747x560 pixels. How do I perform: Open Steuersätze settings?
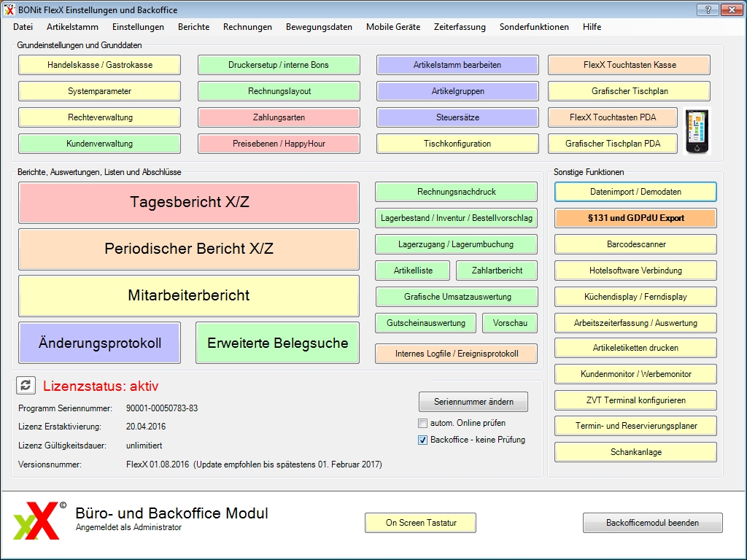click(457, 117)
